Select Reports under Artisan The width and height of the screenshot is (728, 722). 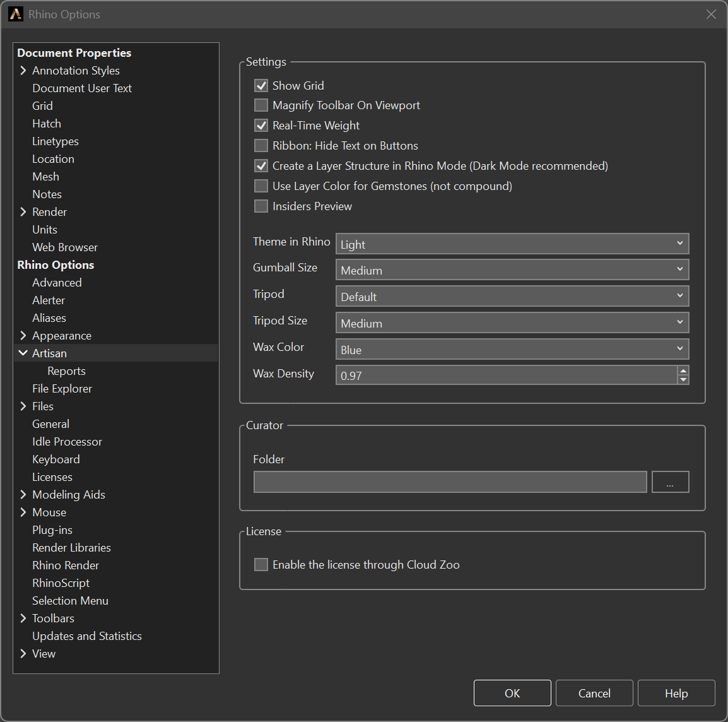(66, 370)
